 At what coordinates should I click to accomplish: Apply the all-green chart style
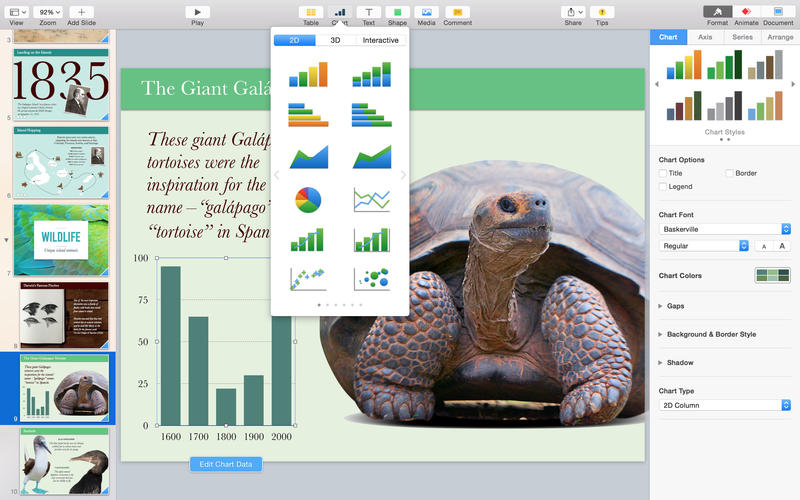[x=724, y=64]
